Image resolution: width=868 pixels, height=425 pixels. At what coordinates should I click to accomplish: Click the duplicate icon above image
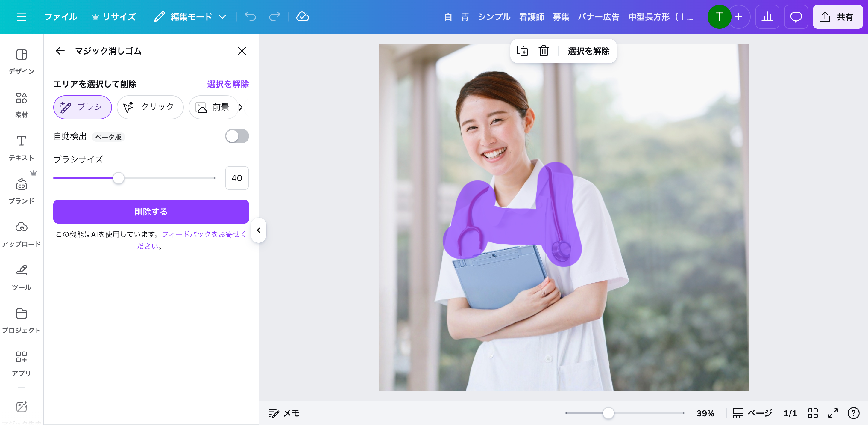coord(522,51)
